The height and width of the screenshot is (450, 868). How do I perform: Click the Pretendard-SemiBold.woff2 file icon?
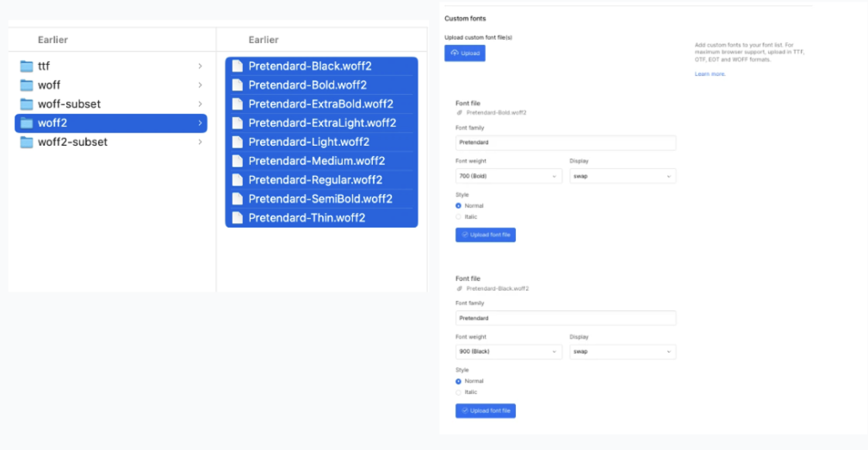[x=238, y=199]
